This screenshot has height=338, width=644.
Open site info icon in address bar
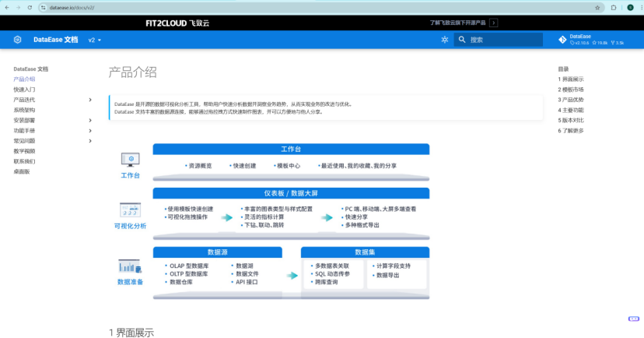(x=43, y=8)
